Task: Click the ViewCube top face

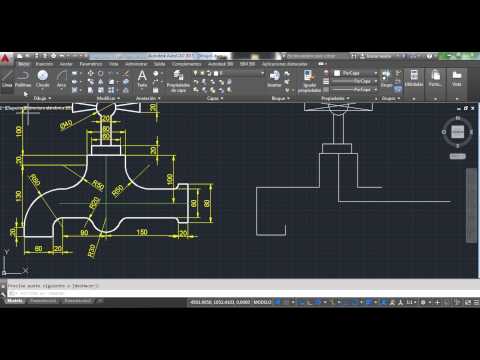Action: pyautogui.click(x=457, y=132)
